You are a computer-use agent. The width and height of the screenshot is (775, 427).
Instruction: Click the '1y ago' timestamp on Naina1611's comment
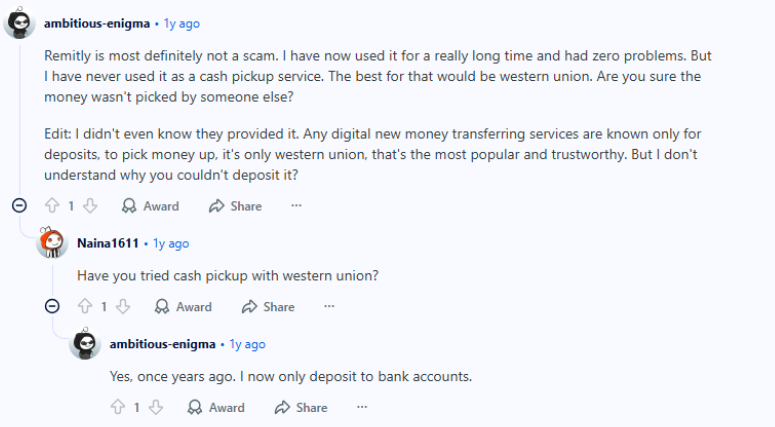pyautogui.click(x=171, y=243)
